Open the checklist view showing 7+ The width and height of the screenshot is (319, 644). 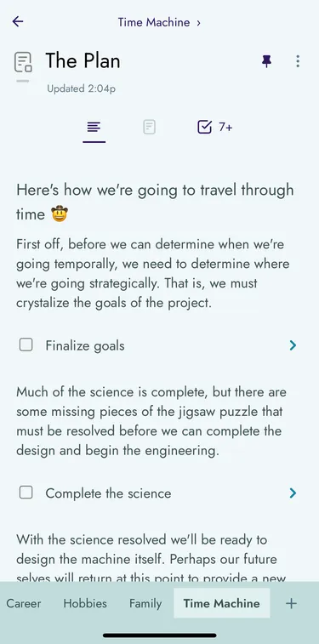point(214,127)
